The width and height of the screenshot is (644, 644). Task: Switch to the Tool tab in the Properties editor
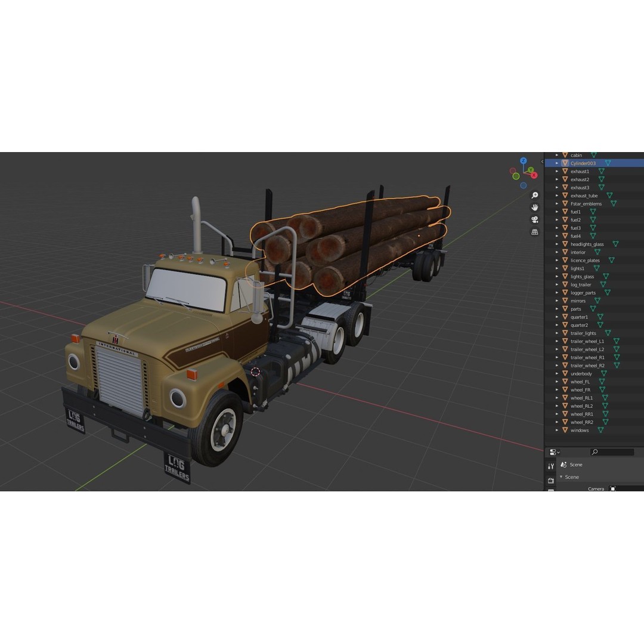tap(551, 465)
